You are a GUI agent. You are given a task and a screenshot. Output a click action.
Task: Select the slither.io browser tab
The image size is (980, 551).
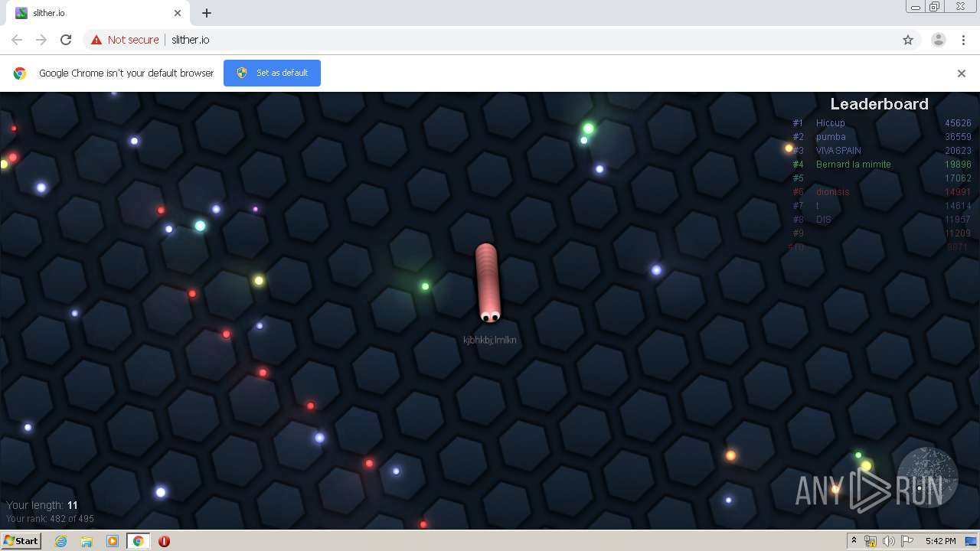click(x=98, y=13)
